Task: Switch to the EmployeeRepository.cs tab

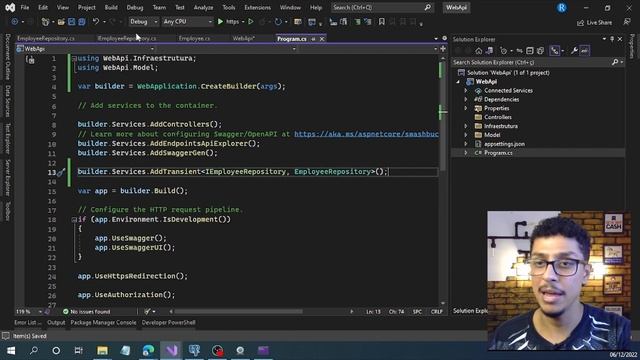Action: [46, 39]
